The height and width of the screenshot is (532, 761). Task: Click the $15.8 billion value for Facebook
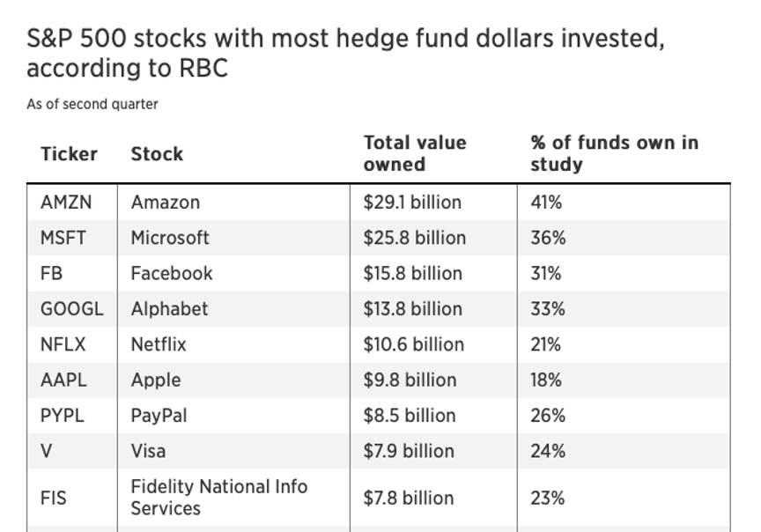(x=412, y=274)
